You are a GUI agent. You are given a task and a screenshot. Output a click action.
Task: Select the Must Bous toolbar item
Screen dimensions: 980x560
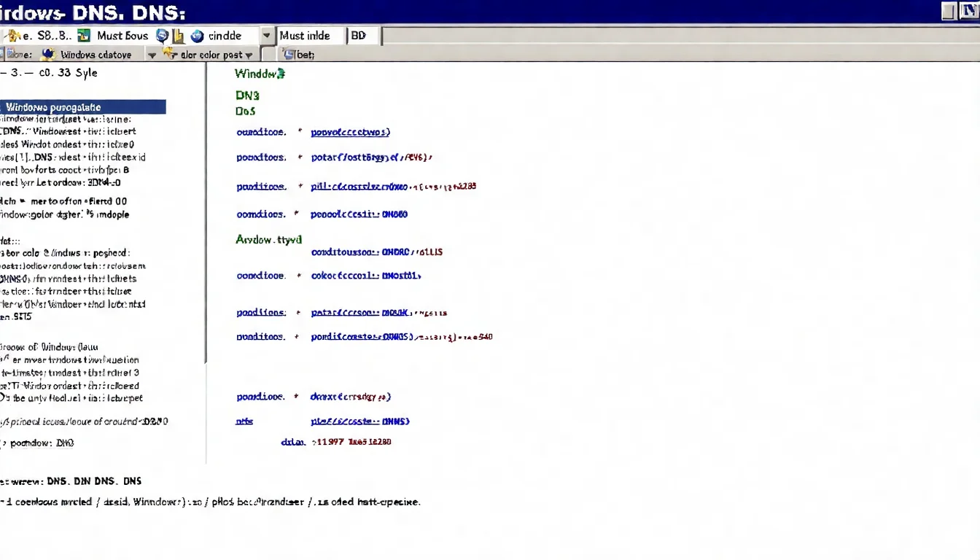pos(122,35)
